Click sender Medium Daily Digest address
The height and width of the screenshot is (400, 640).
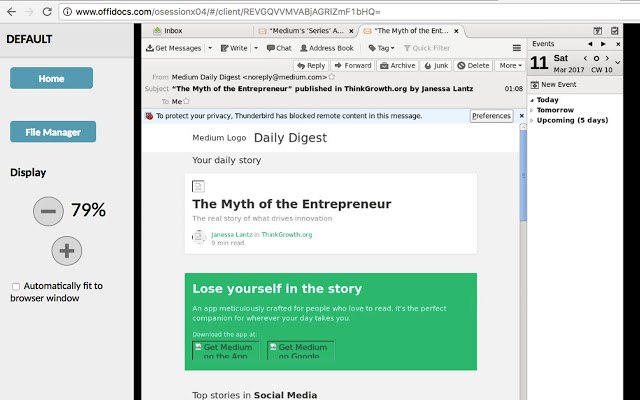pyautogui.click(x=249, y=77)
